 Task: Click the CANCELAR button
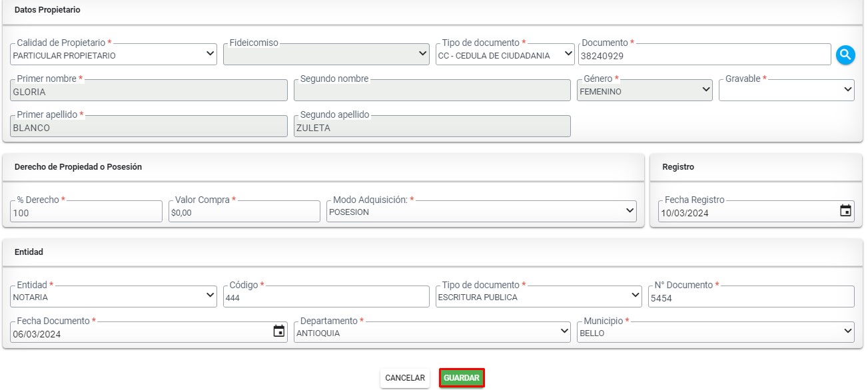(x=405, y=378)
